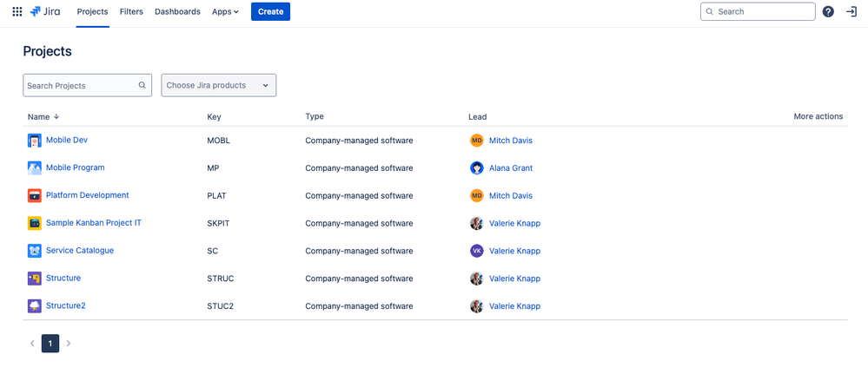
Task: Open the app switcher grid icon
Action: [17, 11]
